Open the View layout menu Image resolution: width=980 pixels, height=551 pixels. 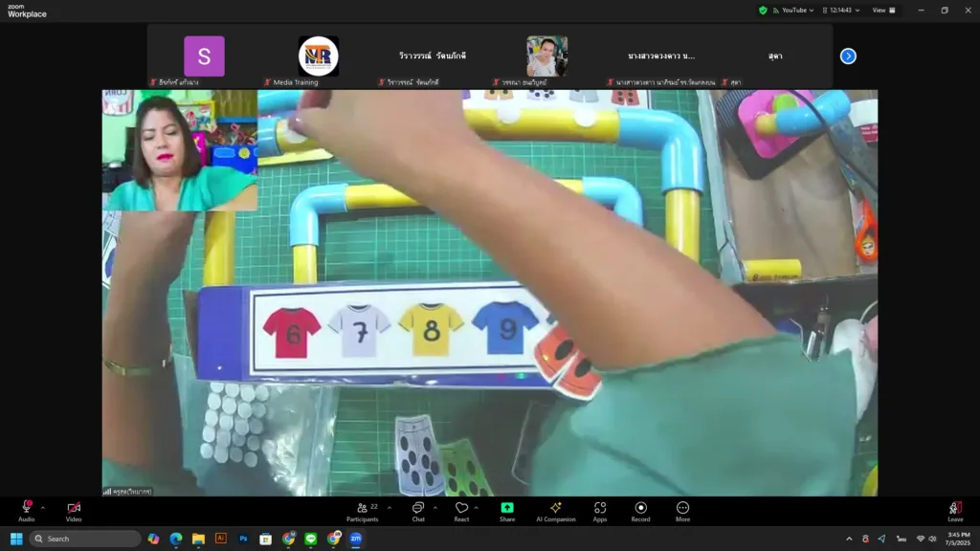(883, 11)
